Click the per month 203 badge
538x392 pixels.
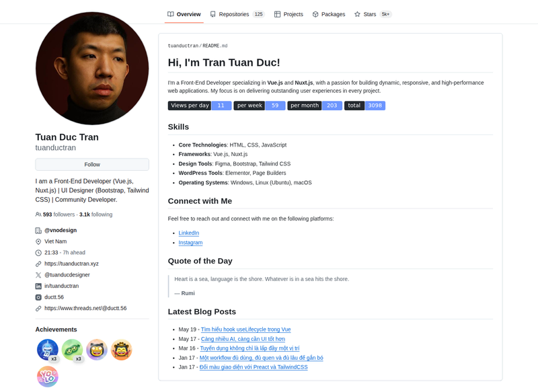coord(315,106)
